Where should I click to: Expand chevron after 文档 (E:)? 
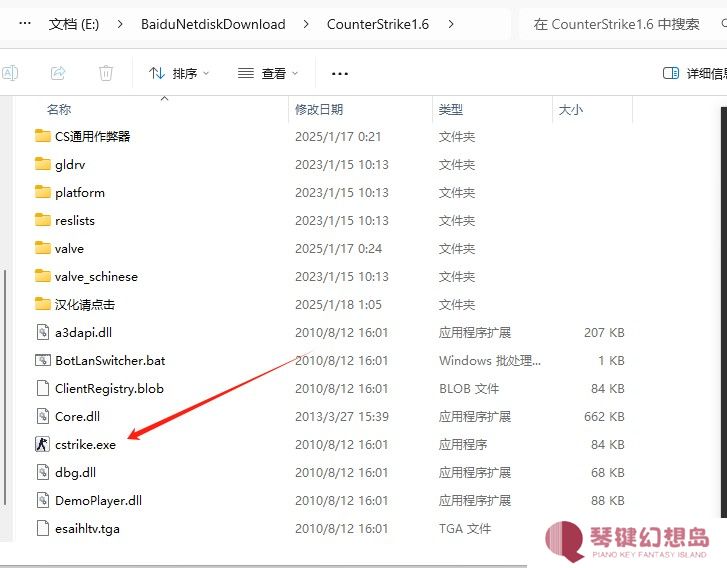tap(120, 24)
